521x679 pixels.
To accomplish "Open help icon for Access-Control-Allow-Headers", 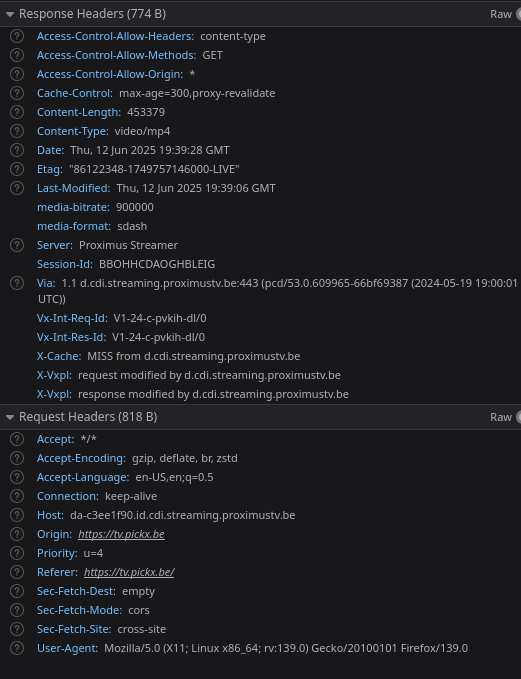I will coord(17,36).
